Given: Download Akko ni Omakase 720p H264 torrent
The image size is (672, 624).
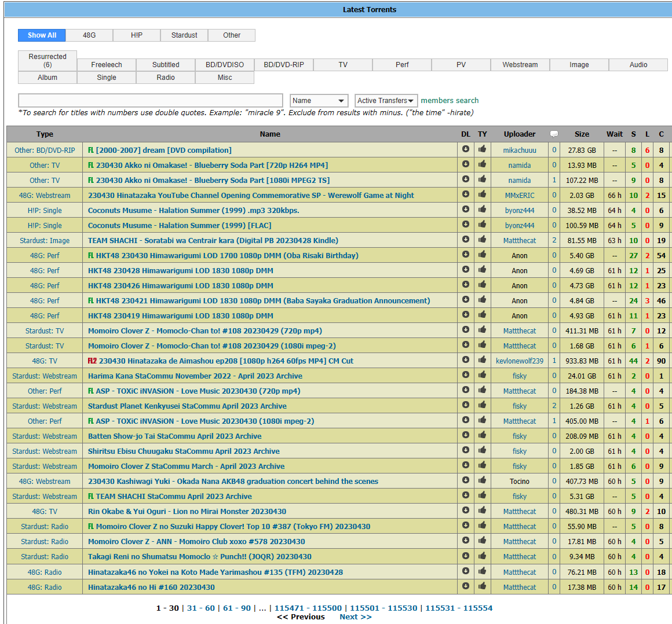Looking at the screenshot, I should pyautogui.click(x=465, y=164).
